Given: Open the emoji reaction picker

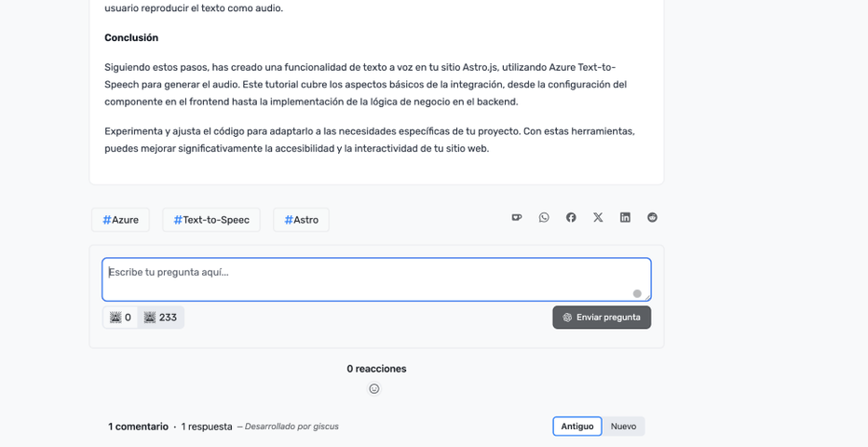Looking at the screenshot, I should coord(374,389).
